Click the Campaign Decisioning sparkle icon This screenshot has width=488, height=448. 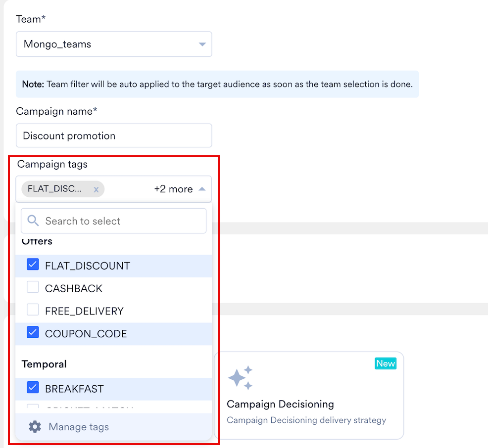(x=241, y=378)
